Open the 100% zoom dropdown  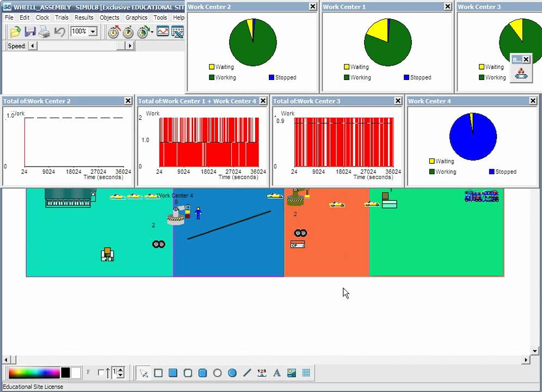point(93,32)
